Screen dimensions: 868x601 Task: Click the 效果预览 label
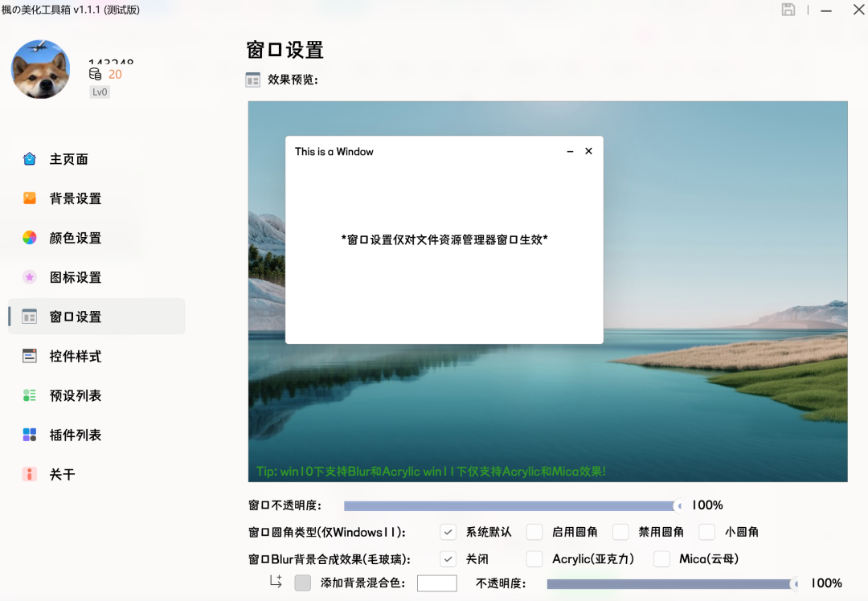tap(293, 80)
